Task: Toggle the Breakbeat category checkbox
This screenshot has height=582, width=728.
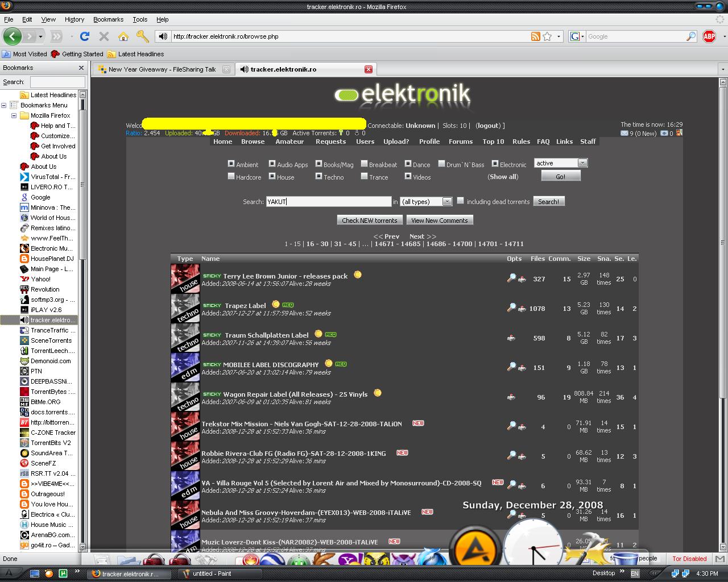Action: pyautogui.click(x=364, y=164)
